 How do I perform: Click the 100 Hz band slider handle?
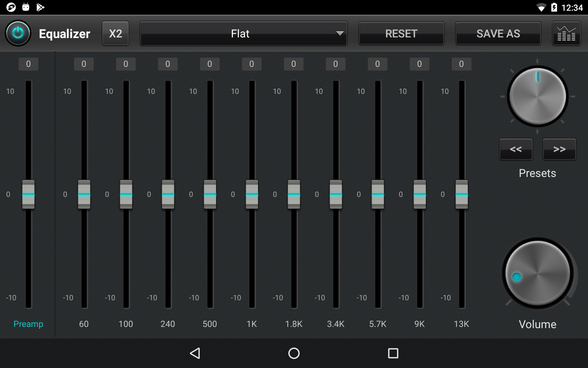126,194
